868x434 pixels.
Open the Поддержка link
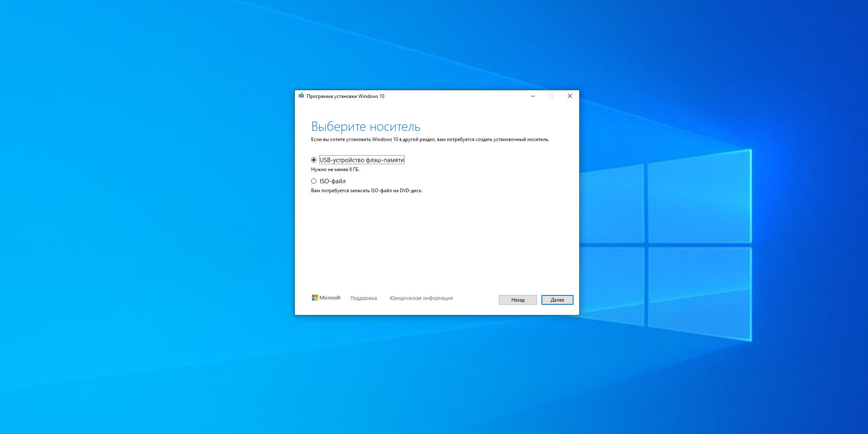coord(364,298)
